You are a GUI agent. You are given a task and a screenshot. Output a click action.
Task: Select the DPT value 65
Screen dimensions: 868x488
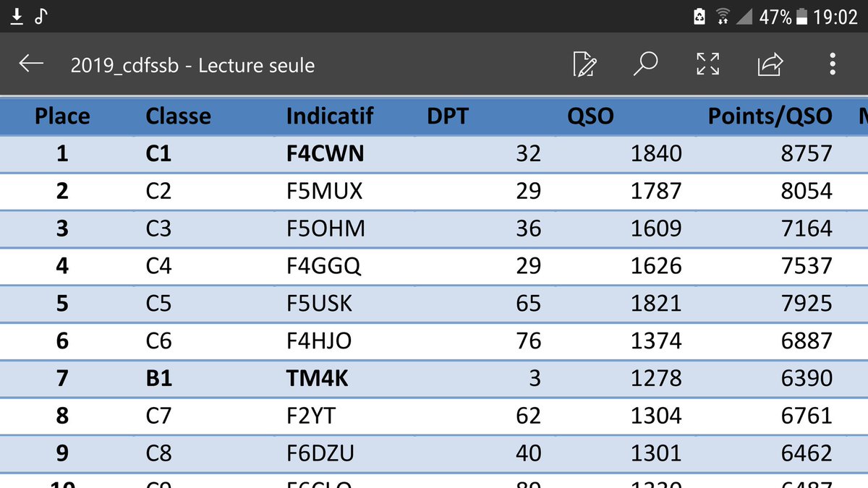tap(529, 303)
